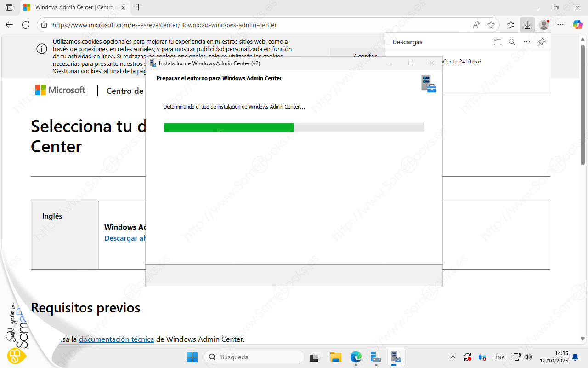588x368 pixels.
Task: Pin the Descargas panel
Action: [x=542, y=42]
